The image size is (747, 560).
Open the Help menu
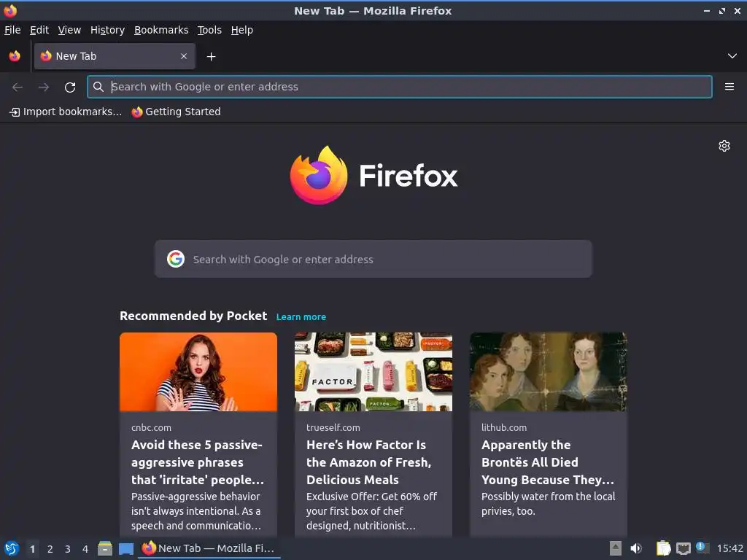click(x=242, y=30)
